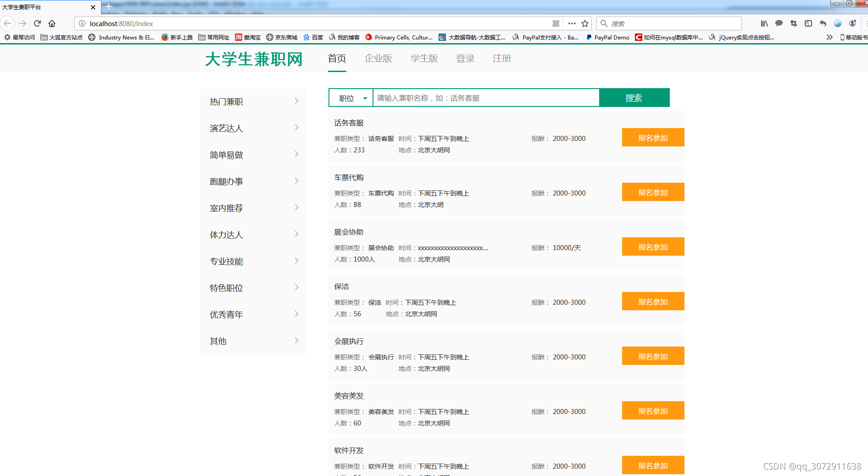Open the page actions three-dot menu
Viewport: 868px width, 476px height.
(572, 23)
